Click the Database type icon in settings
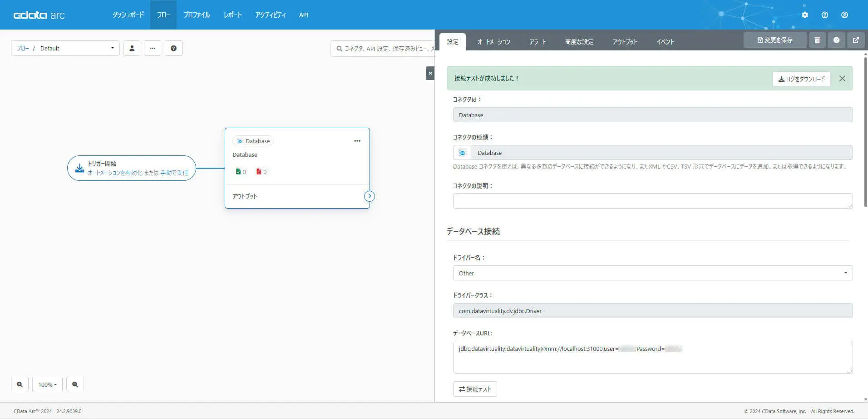Screen dimensions: 868x419 (x=463, y=153)
